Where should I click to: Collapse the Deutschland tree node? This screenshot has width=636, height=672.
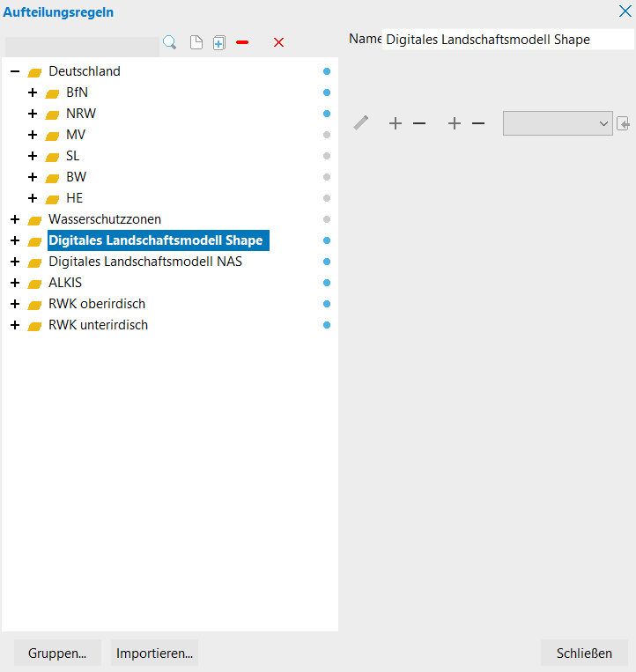coord(15,71)
